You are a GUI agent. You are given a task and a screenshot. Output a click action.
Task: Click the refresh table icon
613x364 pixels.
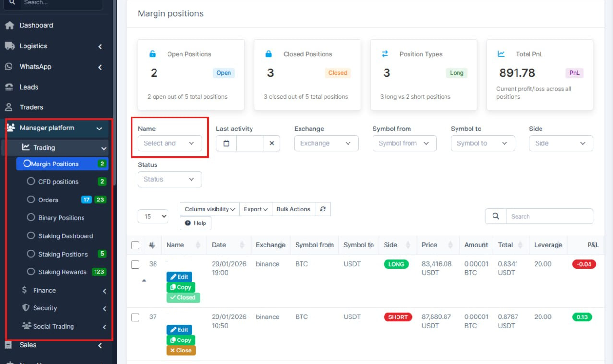323,209
